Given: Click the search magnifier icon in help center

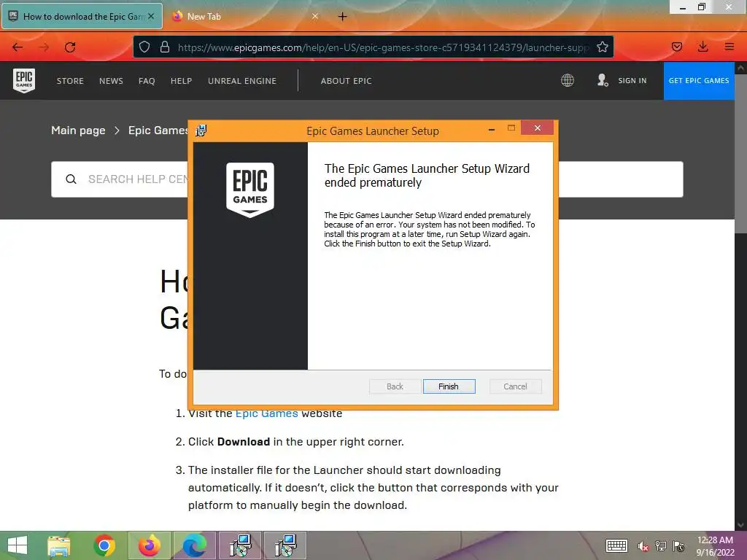Looking at the screenshot, I should 71,179.
